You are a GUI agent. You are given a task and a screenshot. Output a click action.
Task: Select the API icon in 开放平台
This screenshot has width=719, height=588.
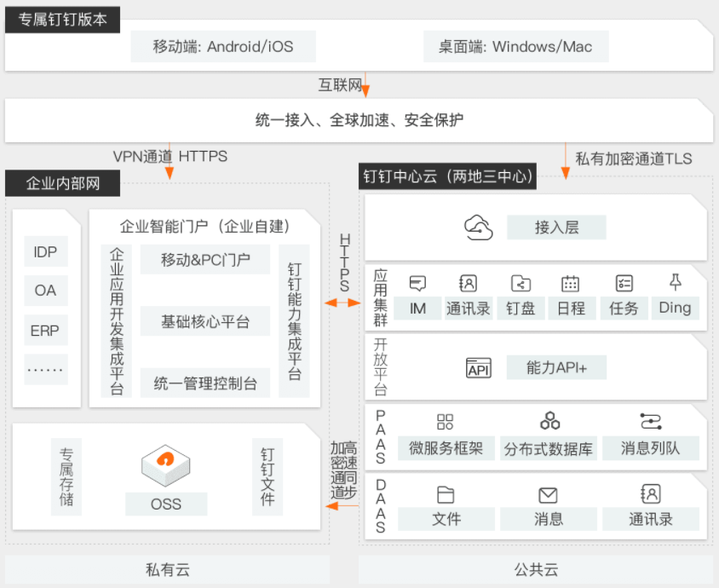click(x=478, y=368)
